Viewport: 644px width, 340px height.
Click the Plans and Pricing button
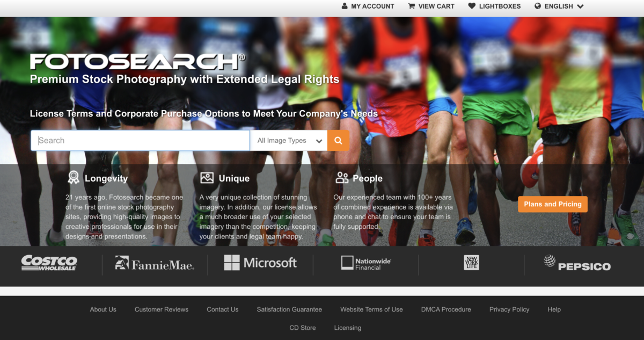click(x=552, y=204)
